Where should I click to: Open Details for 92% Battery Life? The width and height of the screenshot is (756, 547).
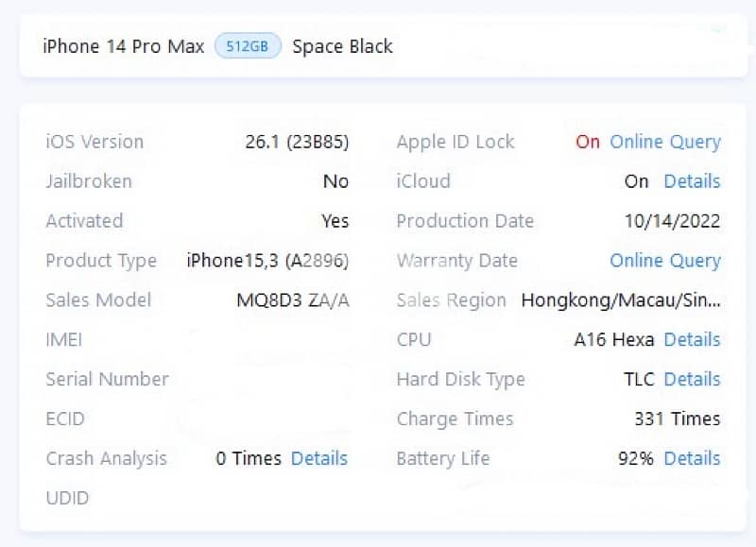[x=692, y=458]
